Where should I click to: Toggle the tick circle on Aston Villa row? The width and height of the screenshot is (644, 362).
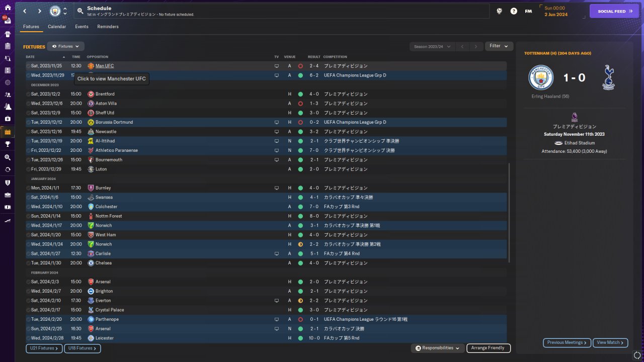click(29, 104)
